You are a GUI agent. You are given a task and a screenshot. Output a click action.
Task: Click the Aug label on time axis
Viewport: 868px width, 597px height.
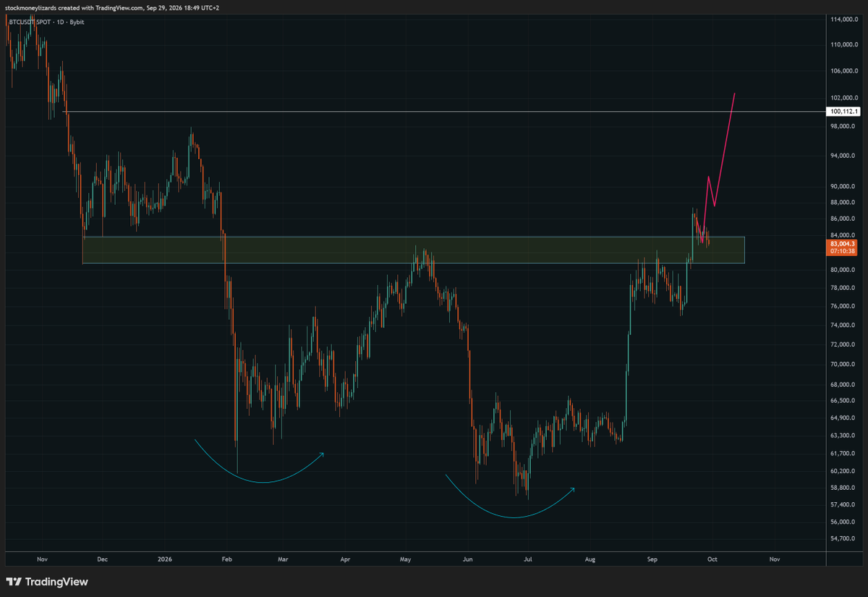(591, 559)
